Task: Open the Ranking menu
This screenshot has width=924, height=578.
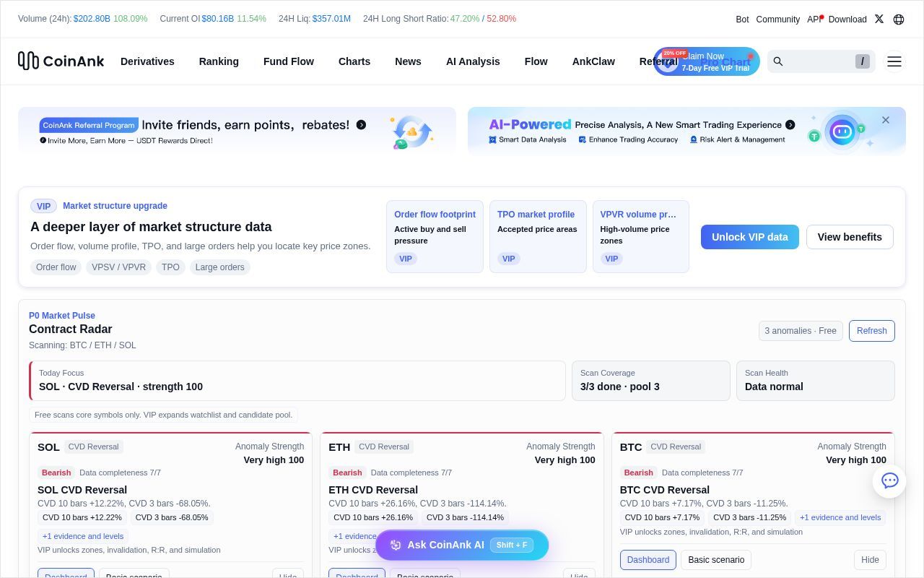Action: [219, 61]
